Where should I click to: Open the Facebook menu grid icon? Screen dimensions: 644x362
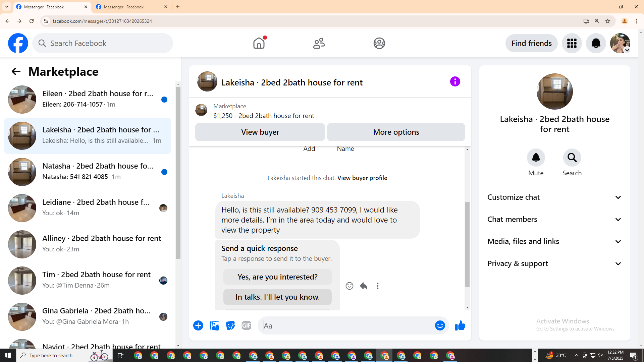pos(572,43)
